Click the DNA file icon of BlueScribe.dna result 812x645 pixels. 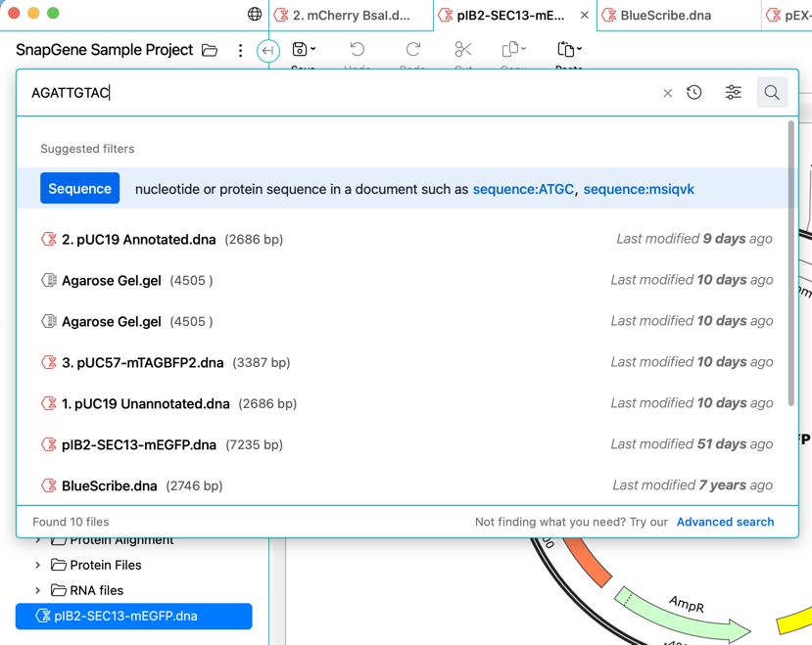49,485
